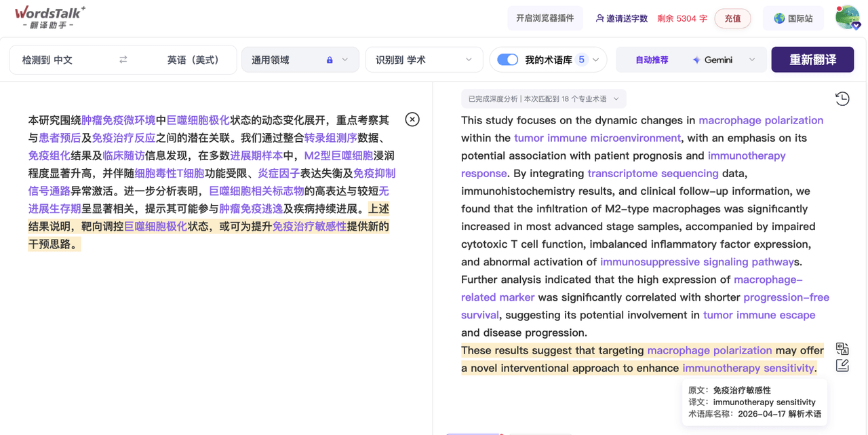Click highlighted sentence These results suggest
Screen dimensions: 868x435
click(x=642, y=359)
